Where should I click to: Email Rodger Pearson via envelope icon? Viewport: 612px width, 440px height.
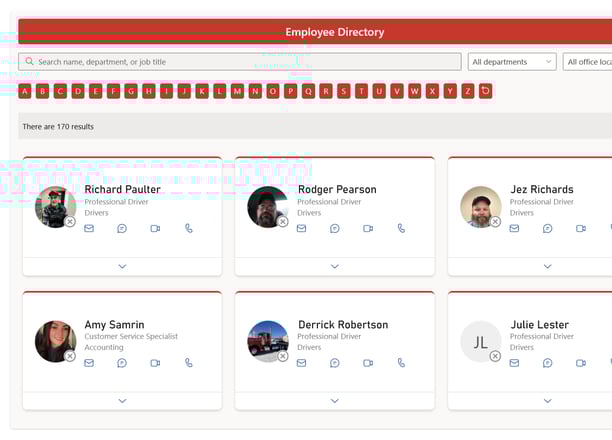click(x=301, y=228)
